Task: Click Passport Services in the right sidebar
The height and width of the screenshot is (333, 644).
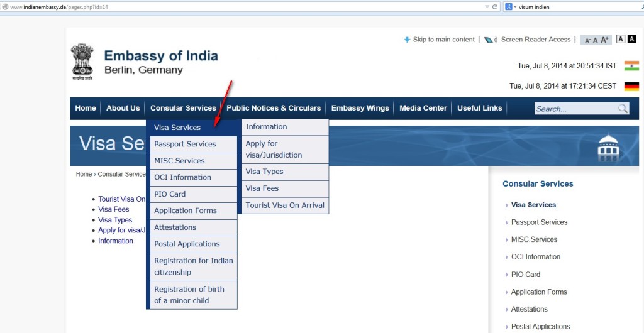Action: 539,222
